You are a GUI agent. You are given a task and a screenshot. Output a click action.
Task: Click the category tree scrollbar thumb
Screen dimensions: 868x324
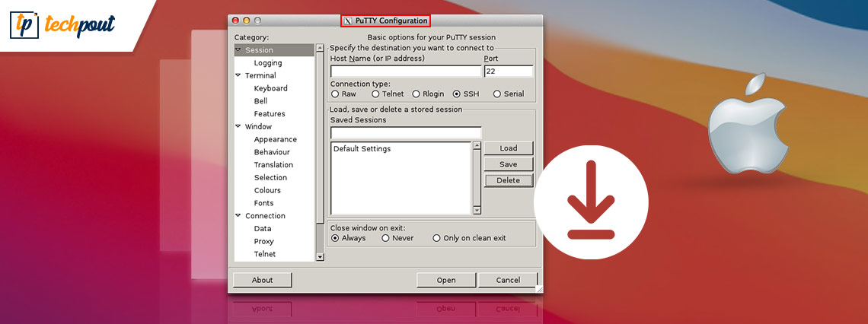click(x=320, y=138)
